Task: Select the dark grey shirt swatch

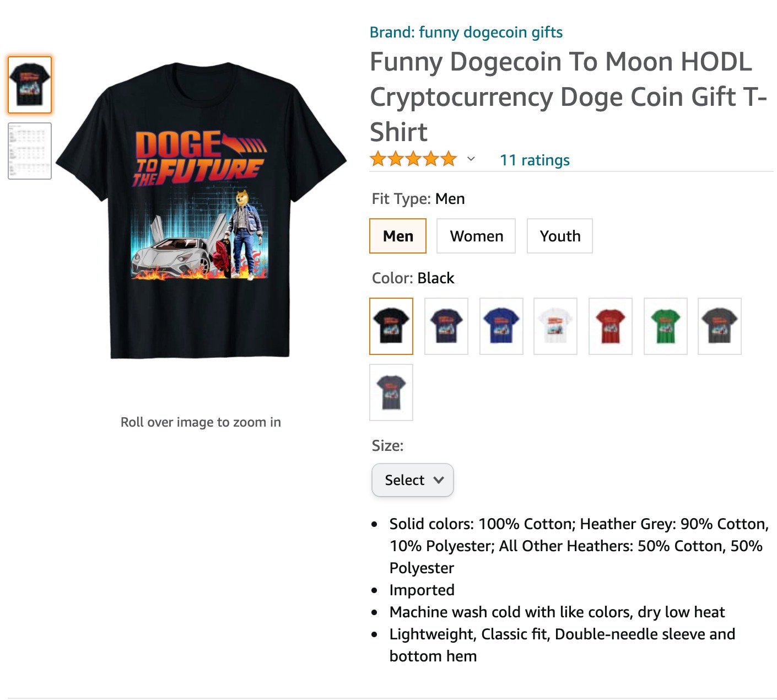Action: tap(719, 326)
